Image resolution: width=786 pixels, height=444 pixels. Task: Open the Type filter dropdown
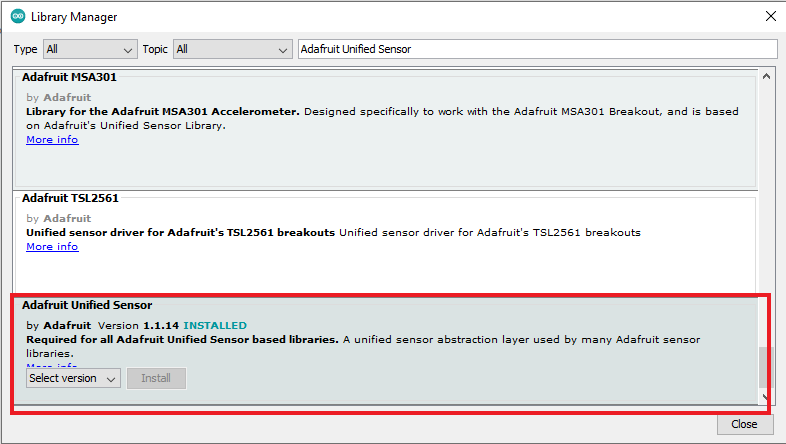point(90,49)
